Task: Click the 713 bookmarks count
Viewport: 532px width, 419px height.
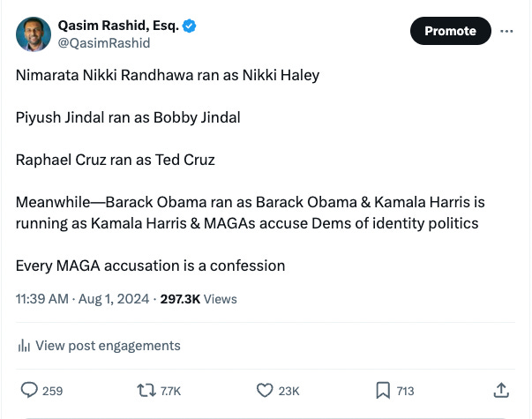Action: click(405, 391)
